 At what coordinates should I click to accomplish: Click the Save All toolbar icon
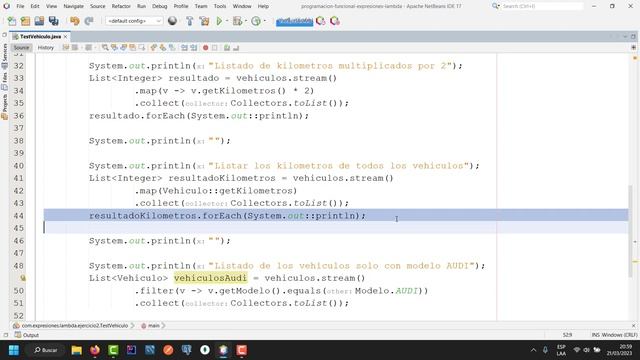click(53, 21)
